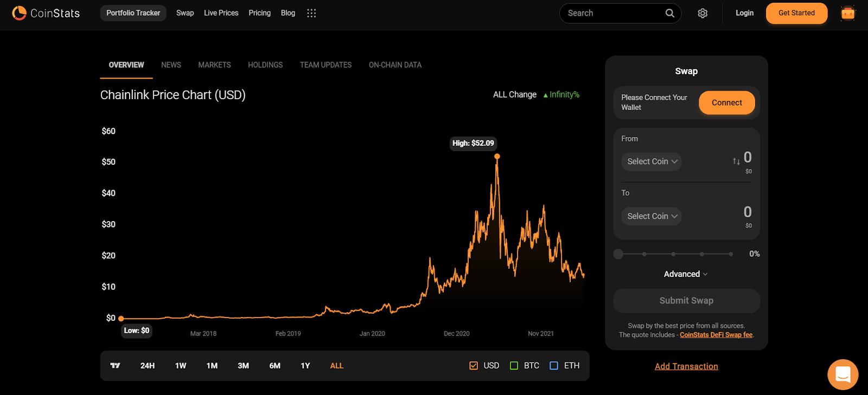
Task: Click the 0% swap percentage label
Action: point(755,254)
